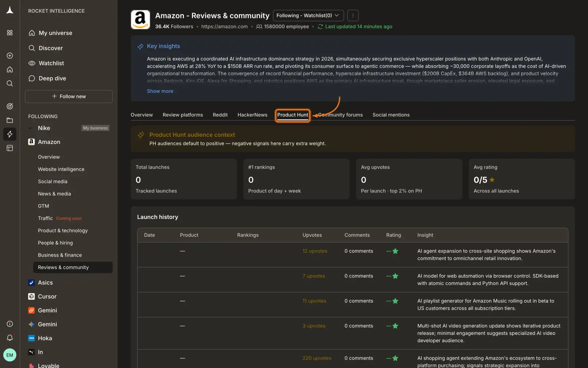Screen dimensions: 588x368
Task: Open the target icon in left rail
Action: click(x=10, y=106)
